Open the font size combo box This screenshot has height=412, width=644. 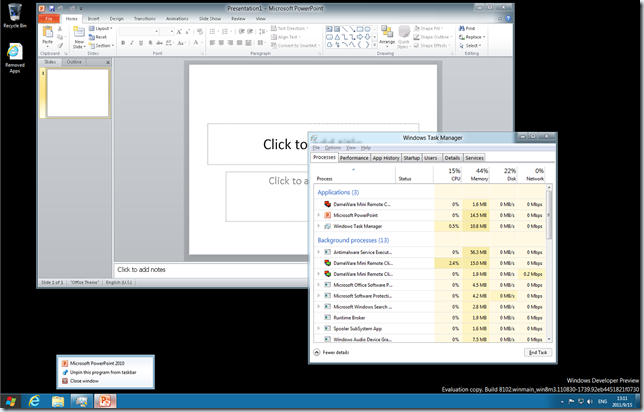click(x=167, y=32)
